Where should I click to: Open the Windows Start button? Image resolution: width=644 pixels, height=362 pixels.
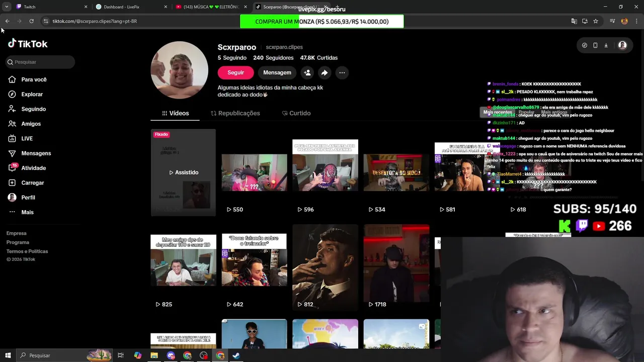coord(8,355)
